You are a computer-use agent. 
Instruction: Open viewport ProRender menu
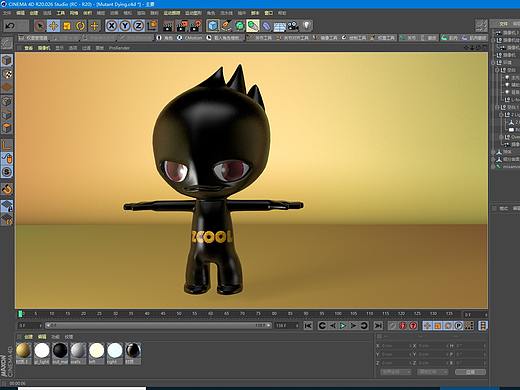point(119,48)
